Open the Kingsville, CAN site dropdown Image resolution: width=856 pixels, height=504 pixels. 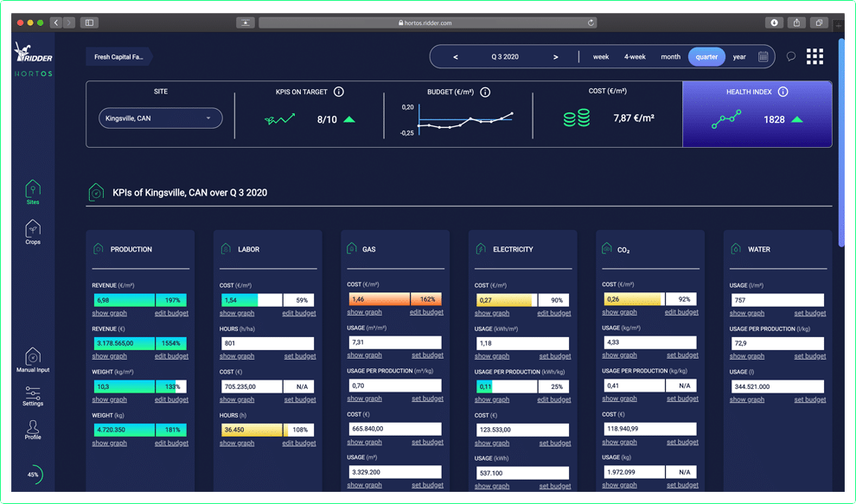click(160, 118)
